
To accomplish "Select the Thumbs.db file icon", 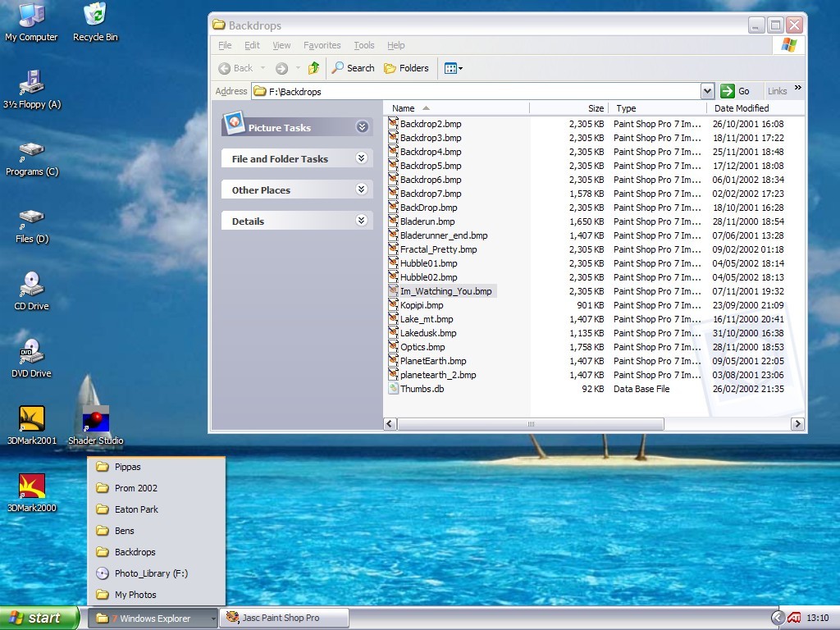I will [x=393, y=388].
